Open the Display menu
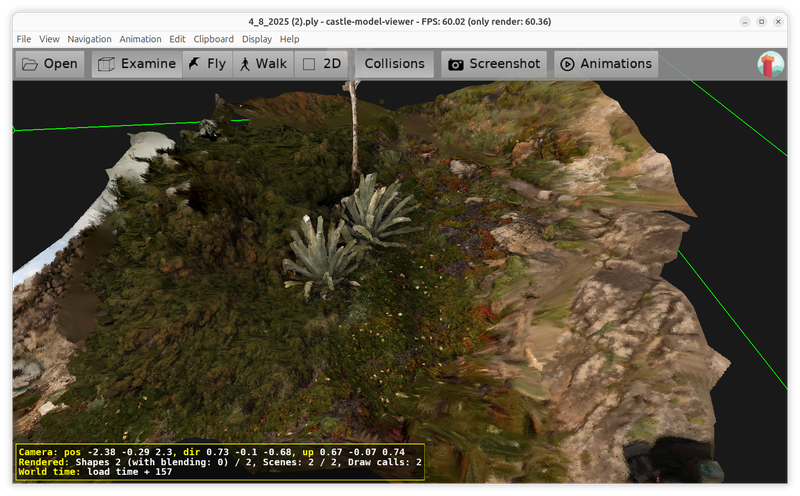Viewport: 800px width, 496px height. click(x=257, y=39)
